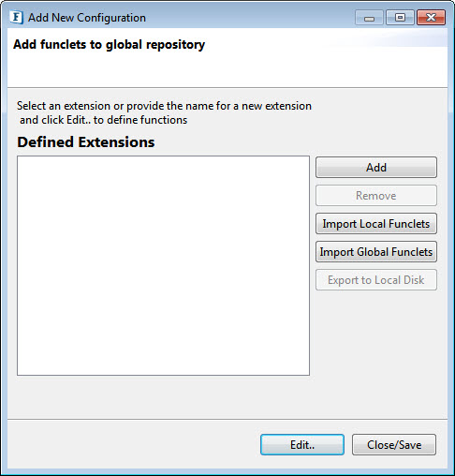Click the Add New Configuration title bar text
Viewport: 455px width, 476px height.
click(x=87, y=18)
